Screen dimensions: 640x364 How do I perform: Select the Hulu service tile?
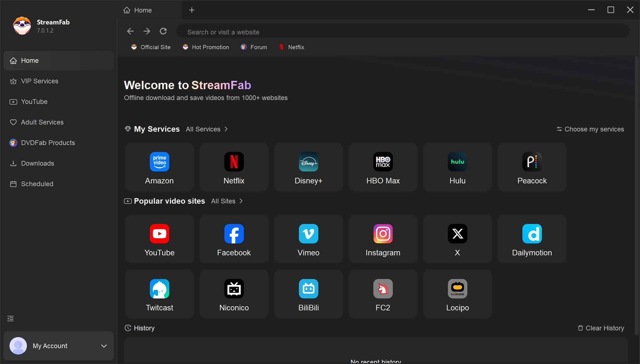coord(457,167)
